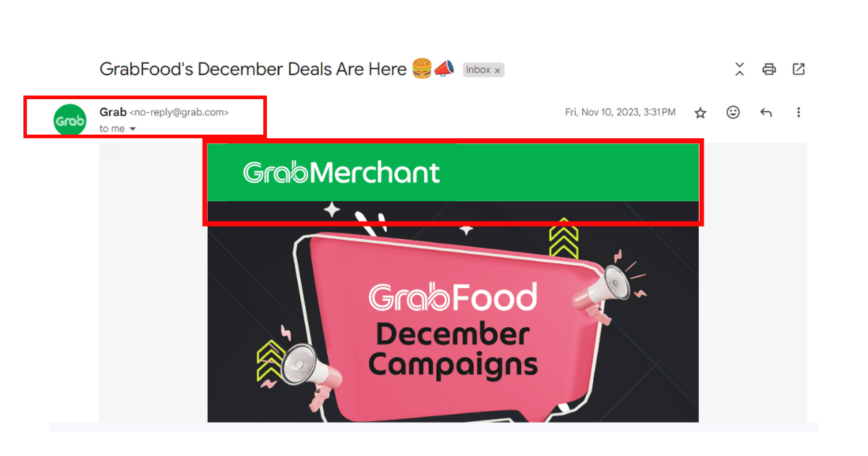Click the sender name Grab
This screenshot has width=868, height=456.
(113, 112)
